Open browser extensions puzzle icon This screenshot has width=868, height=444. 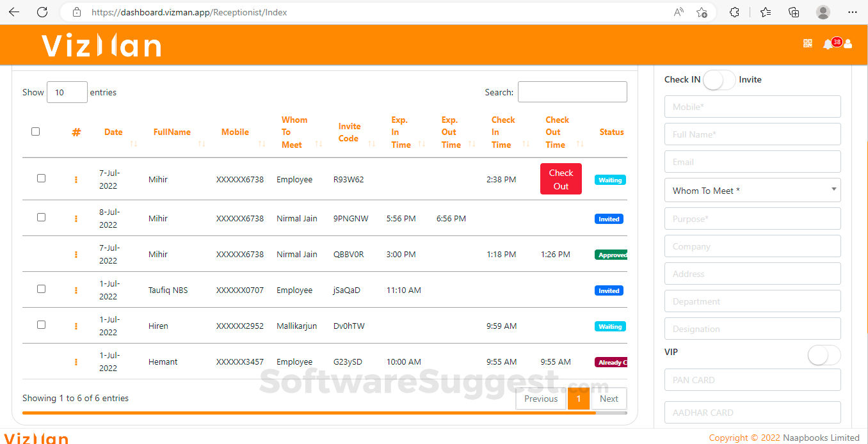pos(735,12)
